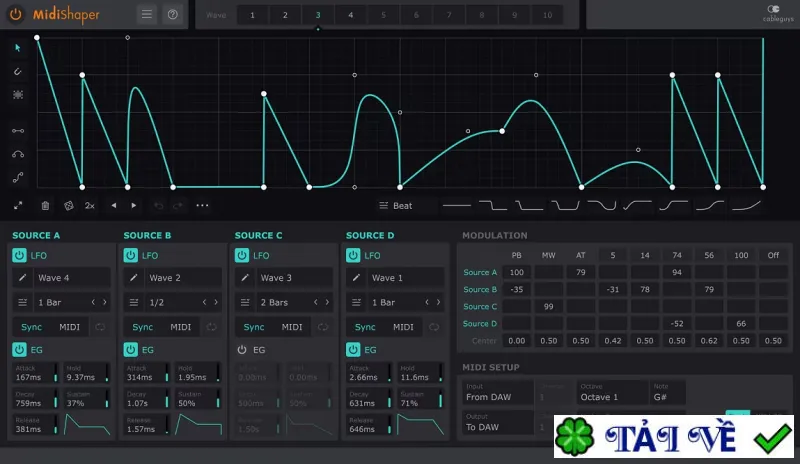Choose the flat line preset shape
This screenshot has width=800, height=464.
457,206
